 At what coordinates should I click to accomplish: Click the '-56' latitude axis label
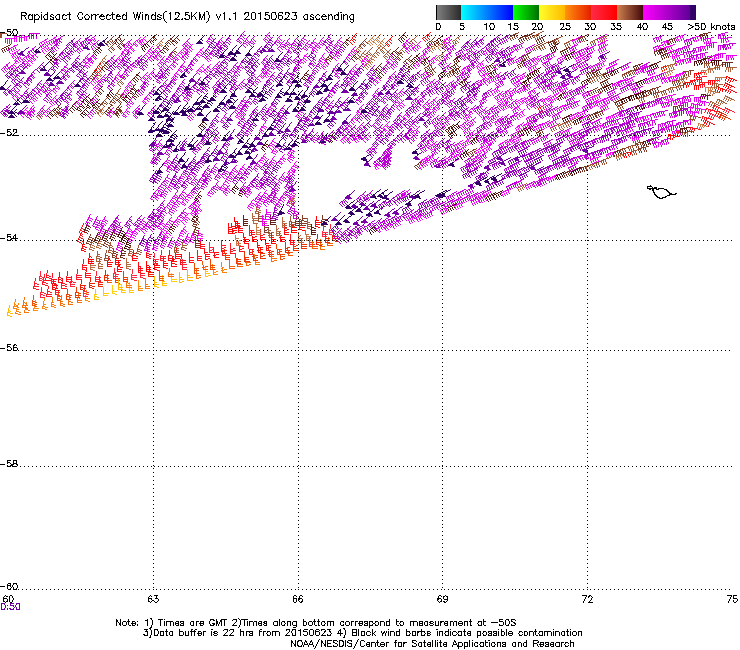pyautogui.click(x=8, y=348)
